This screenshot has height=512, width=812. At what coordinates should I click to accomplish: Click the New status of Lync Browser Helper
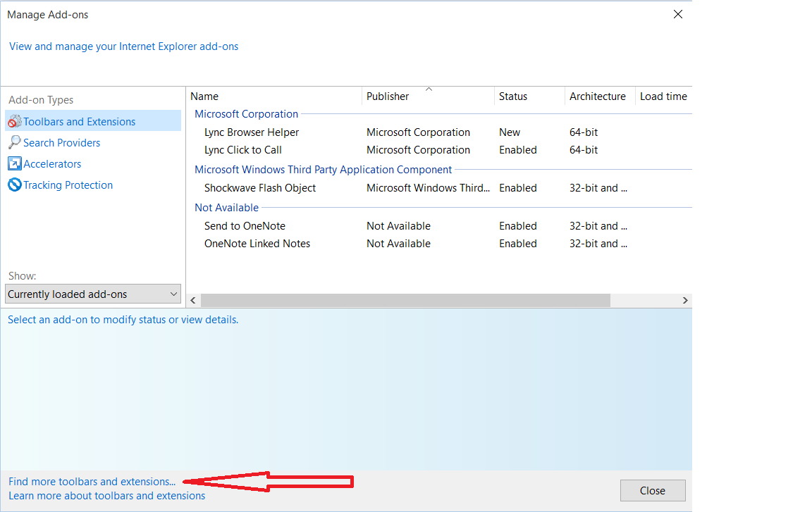(x=510, y=132)
